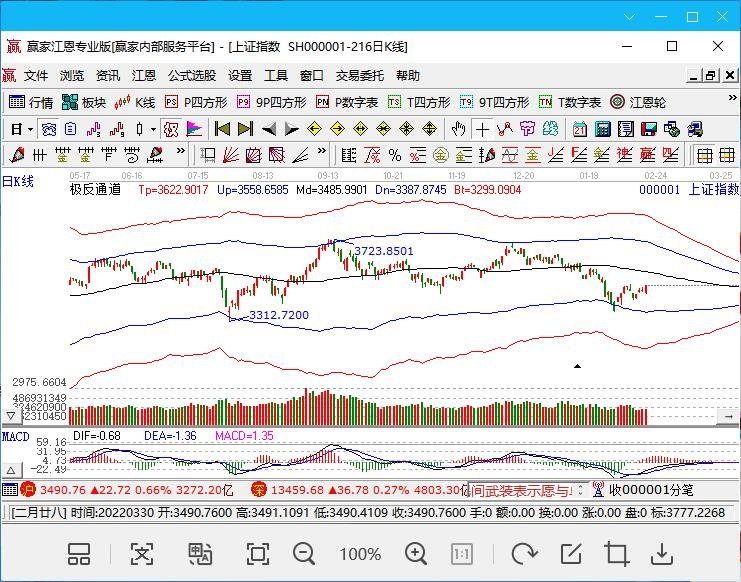Select the red fan lines drawing tool
Viewport: 741px width, 582px height.
(231, 155)
